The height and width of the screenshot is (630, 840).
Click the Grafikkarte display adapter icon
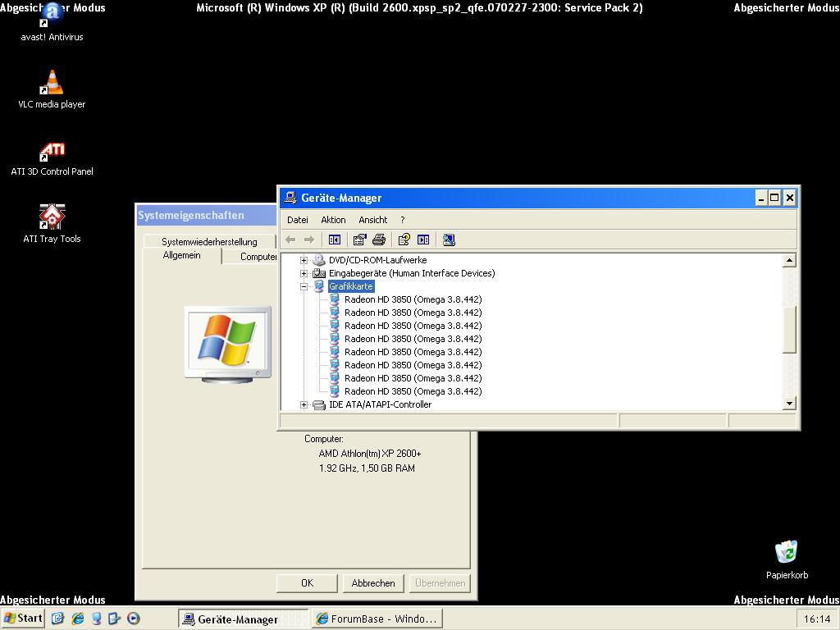click(319, 286)
